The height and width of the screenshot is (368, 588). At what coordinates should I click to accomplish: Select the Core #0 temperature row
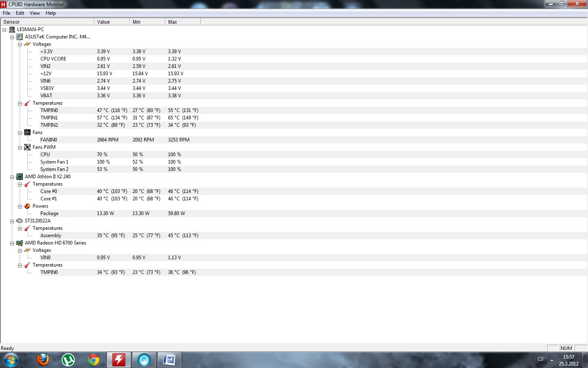tap(313, 191)
